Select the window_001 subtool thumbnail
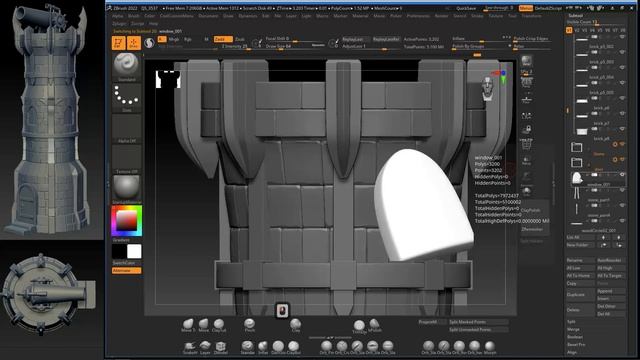Viewport: 640px width, 360px height. pos(576,178)
